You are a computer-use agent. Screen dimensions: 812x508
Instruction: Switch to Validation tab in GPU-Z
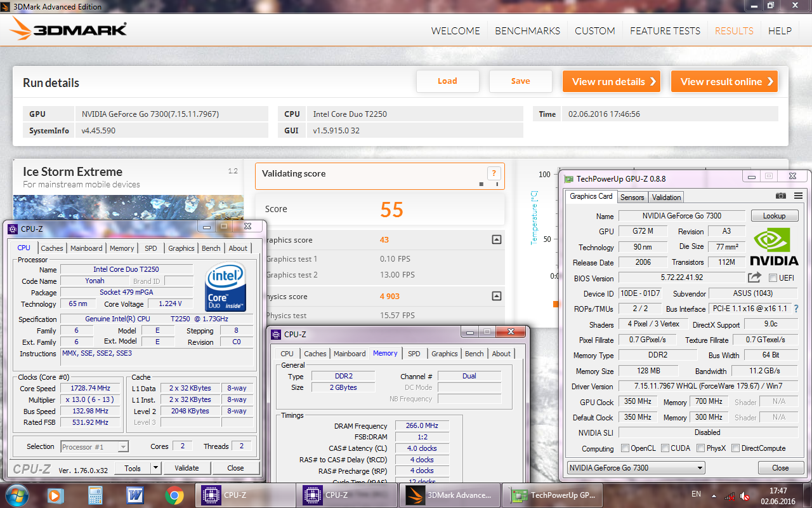[666, 197]
